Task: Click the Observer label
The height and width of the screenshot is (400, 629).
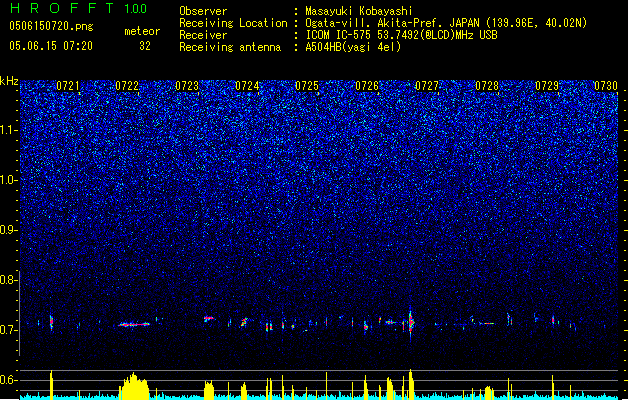Action: pos(203,11)
